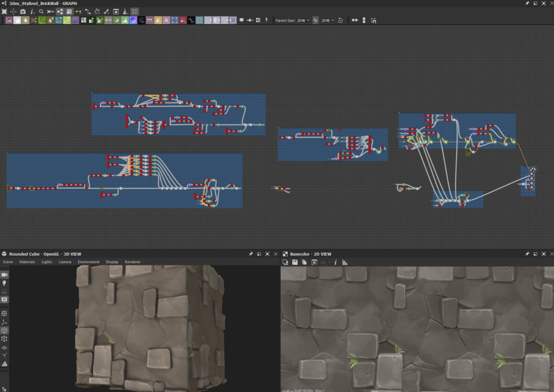Add the tile grid node icon
The width and height of the screenshot is (554, 392).
coord(83,20)
